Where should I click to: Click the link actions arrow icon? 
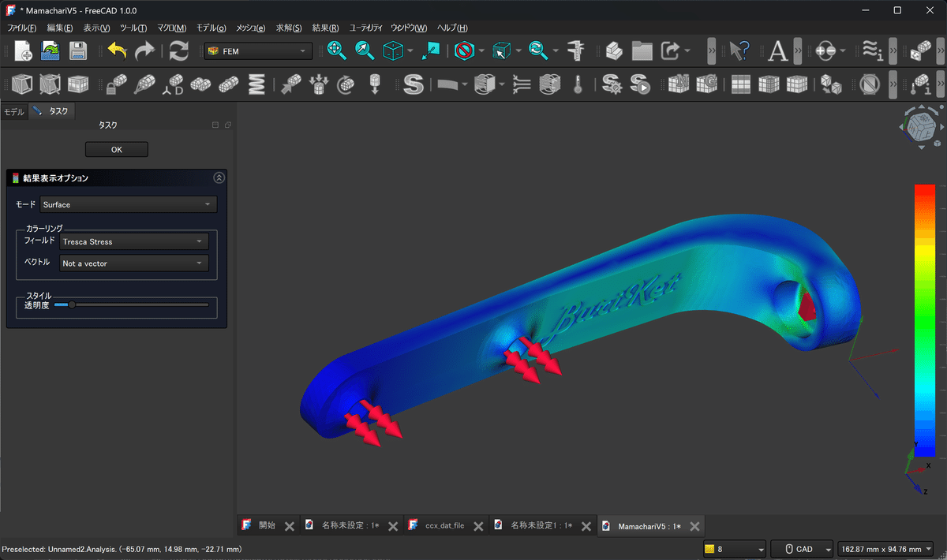pos(670,51)
